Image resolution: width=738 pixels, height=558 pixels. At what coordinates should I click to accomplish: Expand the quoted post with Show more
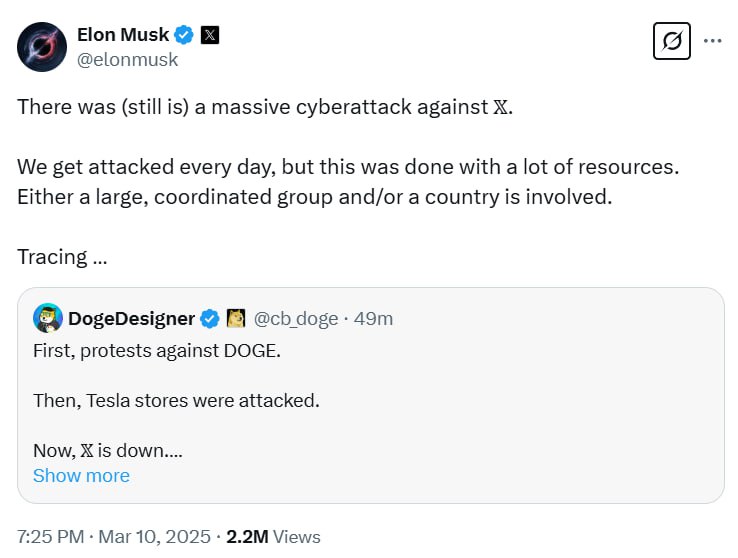(81, 476)
